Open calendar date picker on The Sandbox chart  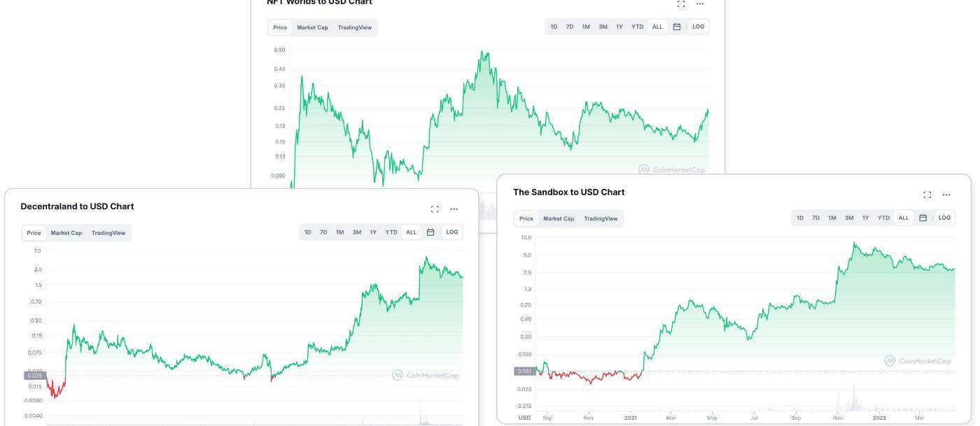tap(923, 218)
